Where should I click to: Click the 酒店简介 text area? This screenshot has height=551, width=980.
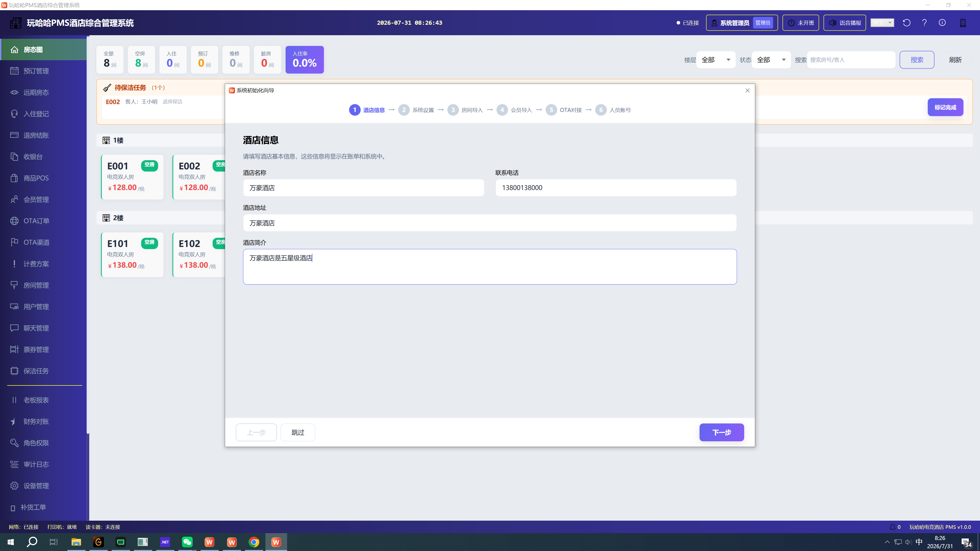(x=490, y=267)
